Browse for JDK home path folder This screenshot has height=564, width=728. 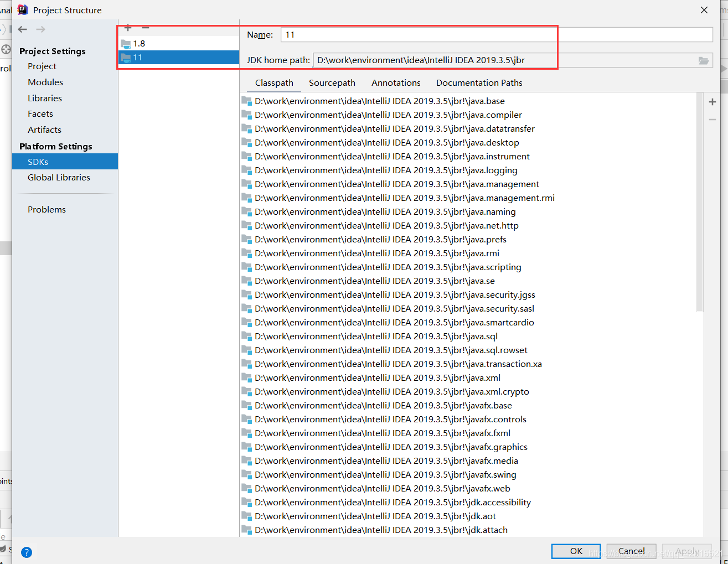click(x=704, y=60)
